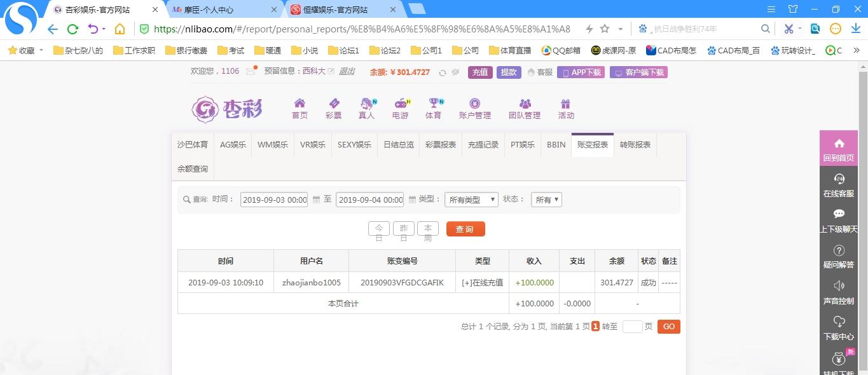Image resolution: width=868 pixels, height=375 pixels.
Task: Click the 充值 recharge button
Action: [480, 72]
